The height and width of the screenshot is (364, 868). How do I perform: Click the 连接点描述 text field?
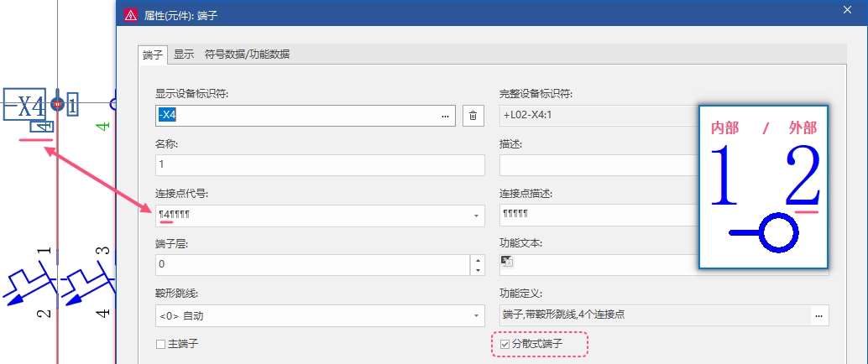596,216
